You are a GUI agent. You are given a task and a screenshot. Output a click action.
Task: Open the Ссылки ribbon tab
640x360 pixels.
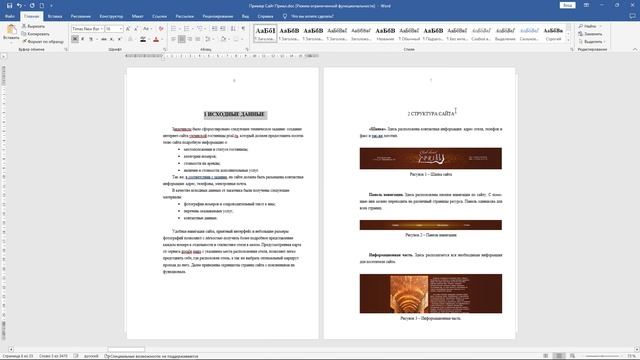click(x=159, y=16)
